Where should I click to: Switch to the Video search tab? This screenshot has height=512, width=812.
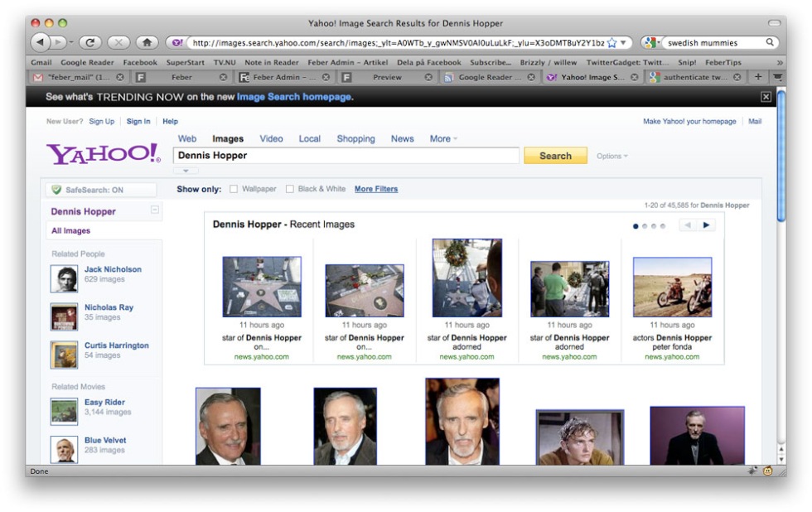(x=271, y=139)
